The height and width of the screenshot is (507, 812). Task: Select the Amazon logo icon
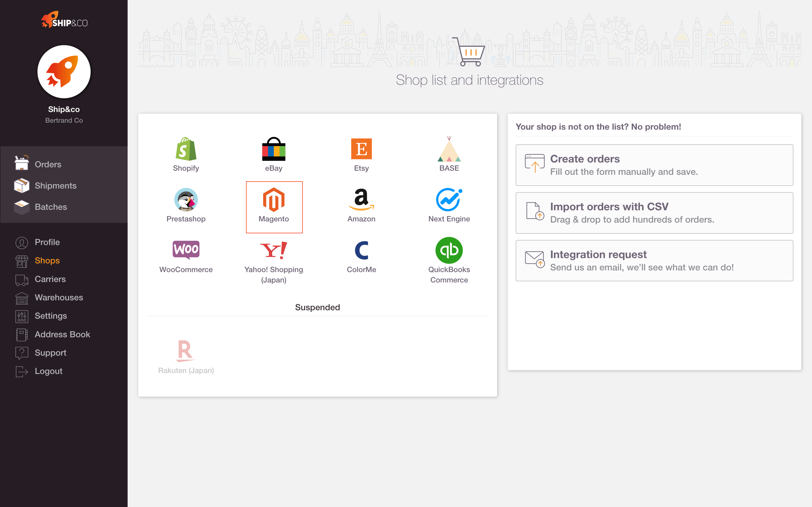point(361,199)
